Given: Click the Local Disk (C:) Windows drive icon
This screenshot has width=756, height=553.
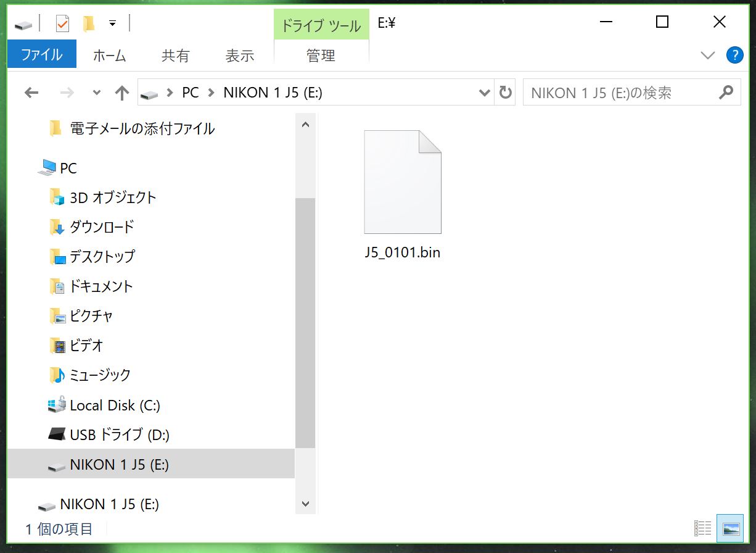Looking at the screenshot, I should pos(57,405).
